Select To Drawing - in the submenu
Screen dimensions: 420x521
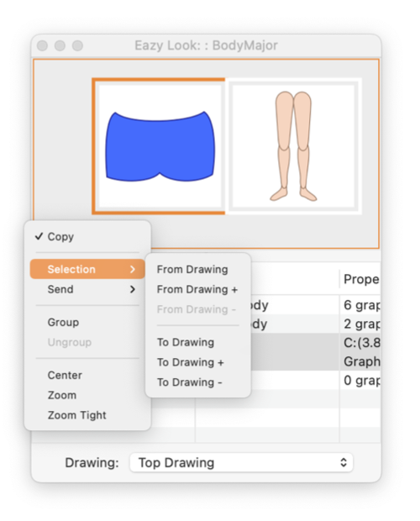coord(198,382)
